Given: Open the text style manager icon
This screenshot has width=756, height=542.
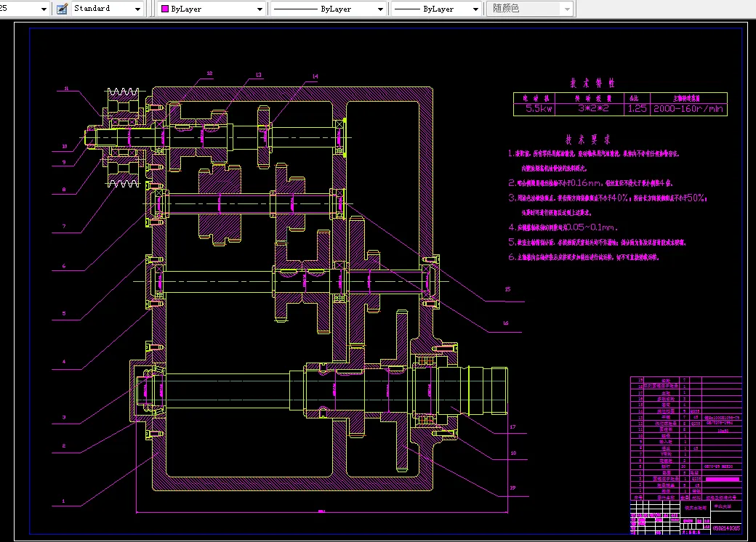Looking at the screenshot, I should click(x=62, y=9).
